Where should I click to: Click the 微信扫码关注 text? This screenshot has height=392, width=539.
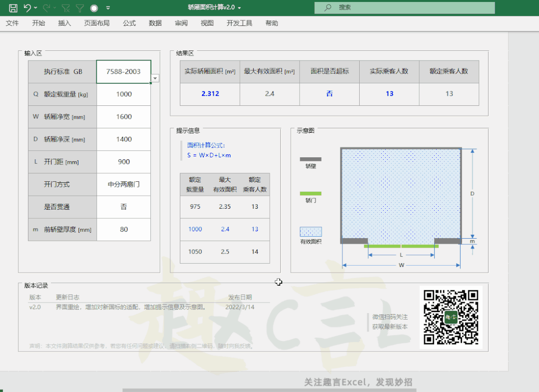(390, 317)
